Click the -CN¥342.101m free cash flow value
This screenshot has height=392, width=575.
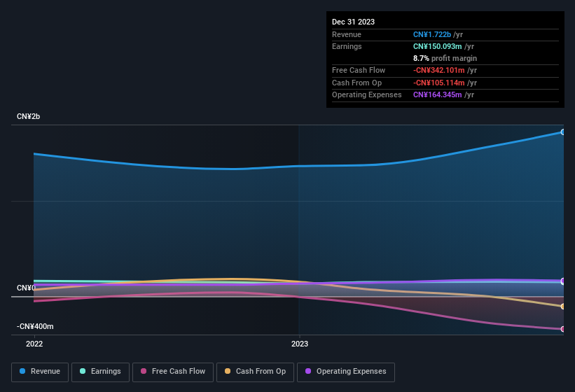(x=439, y=70)
